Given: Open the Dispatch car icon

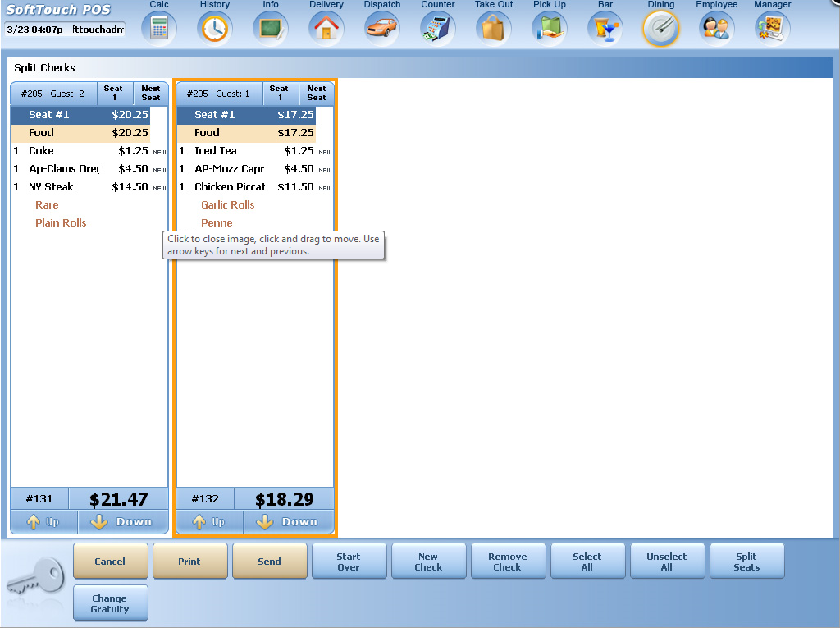Looking at the screenshot, I should point(382,29).
